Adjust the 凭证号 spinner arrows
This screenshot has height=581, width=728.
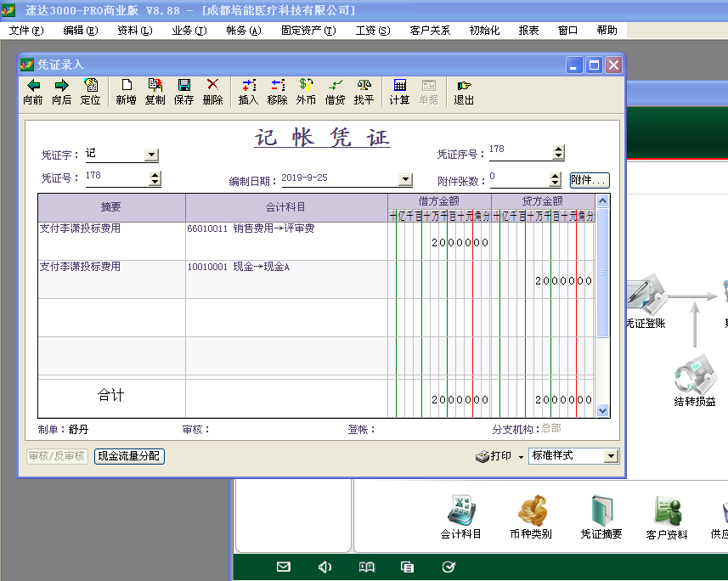pos(155,179)
